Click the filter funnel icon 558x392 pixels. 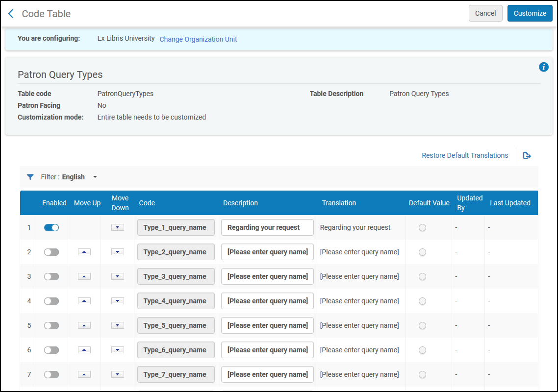point(30,177)
